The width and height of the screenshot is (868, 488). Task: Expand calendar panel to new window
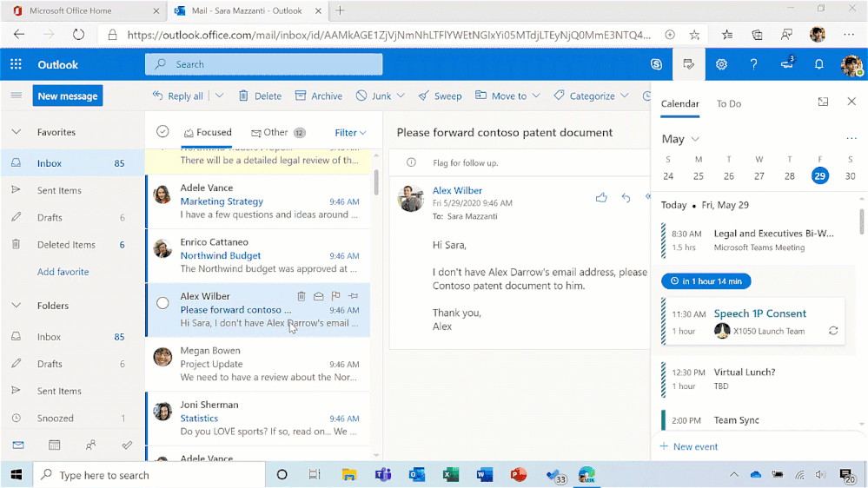coord(823,102)
